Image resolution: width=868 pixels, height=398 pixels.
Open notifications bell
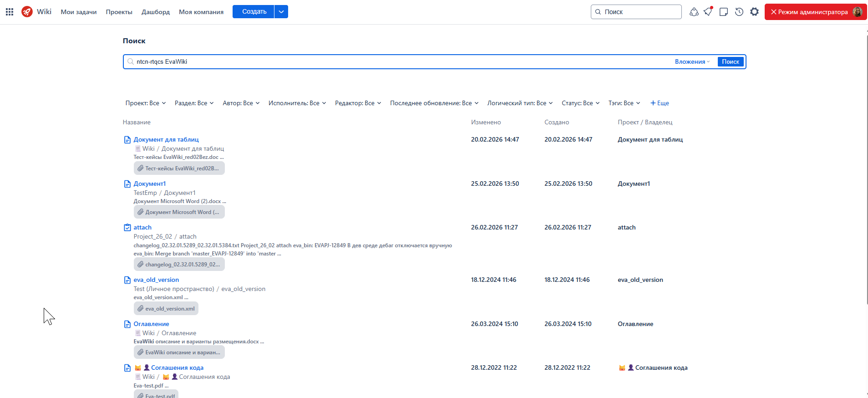[708, 12]
